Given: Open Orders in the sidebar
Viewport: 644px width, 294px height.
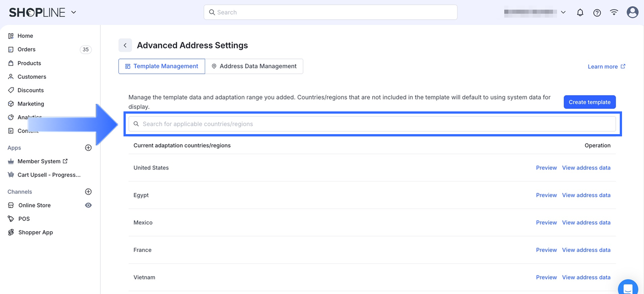Looking at the screenshot, I should click(x=27, y=50).
